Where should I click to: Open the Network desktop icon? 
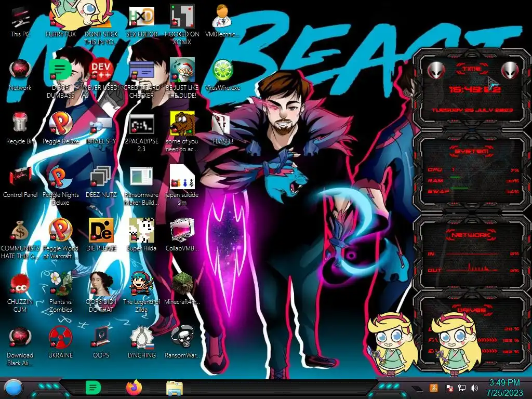(20, 75)
